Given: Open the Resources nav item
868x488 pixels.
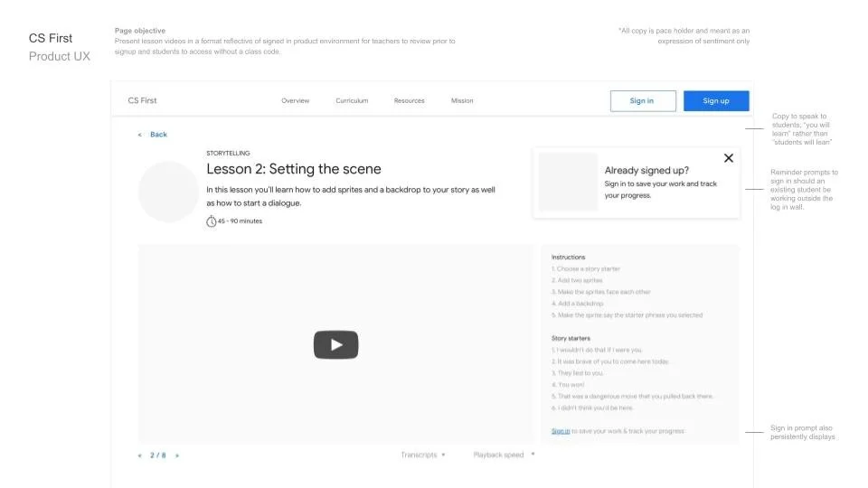Looking at the screenshot, I should click(x=409, y=100).
